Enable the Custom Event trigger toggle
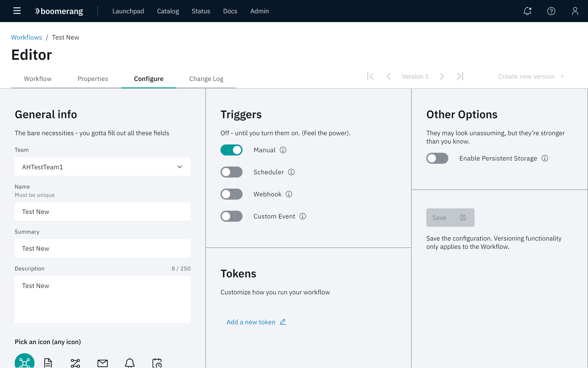This screenshot has height=368, width=588. coord(231,216)
